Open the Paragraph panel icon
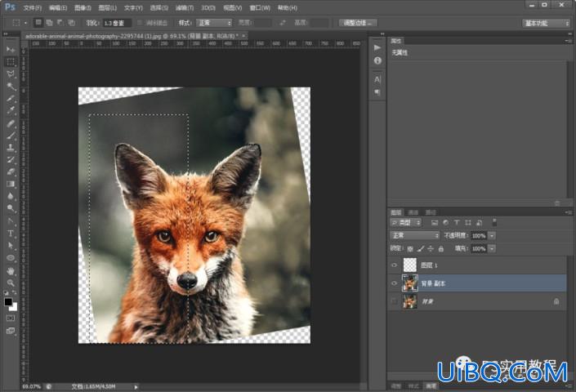This screenshot has width=576, height=392. tap(377, 92)
